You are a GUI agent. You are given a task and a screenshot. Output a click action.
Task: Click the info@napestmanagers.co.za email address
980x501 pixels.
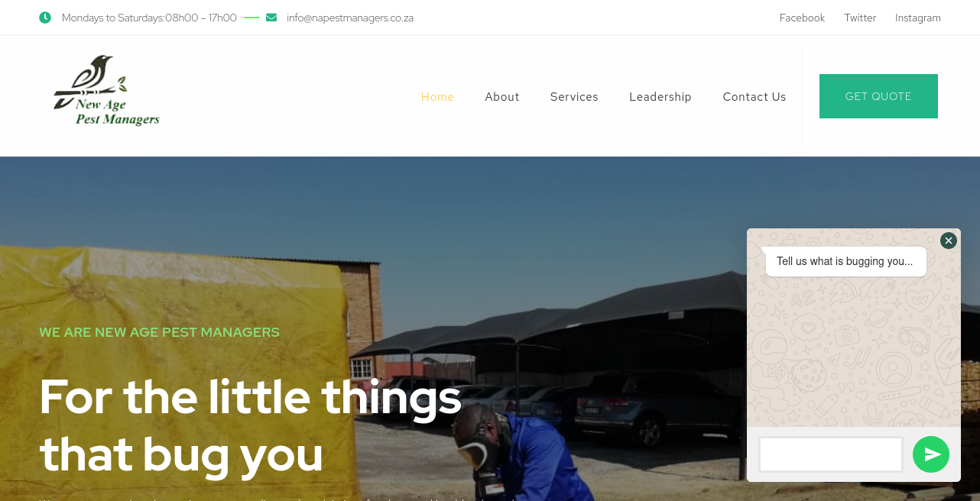(350, 18)
